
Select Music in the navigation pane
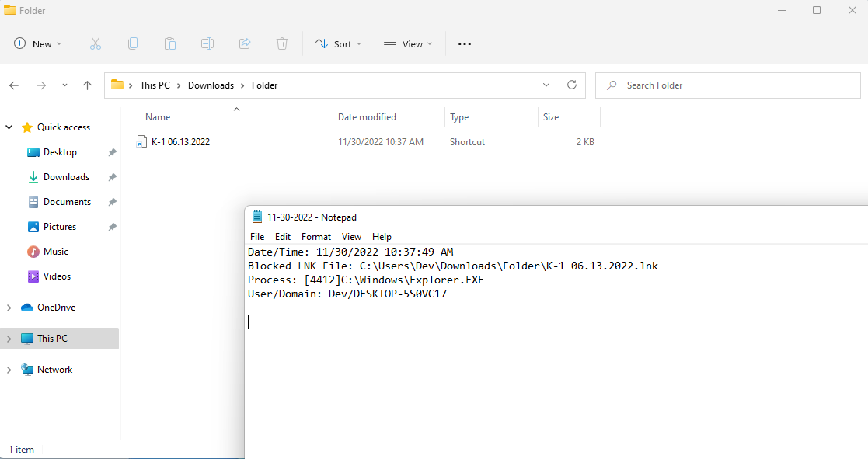[56, 252]
